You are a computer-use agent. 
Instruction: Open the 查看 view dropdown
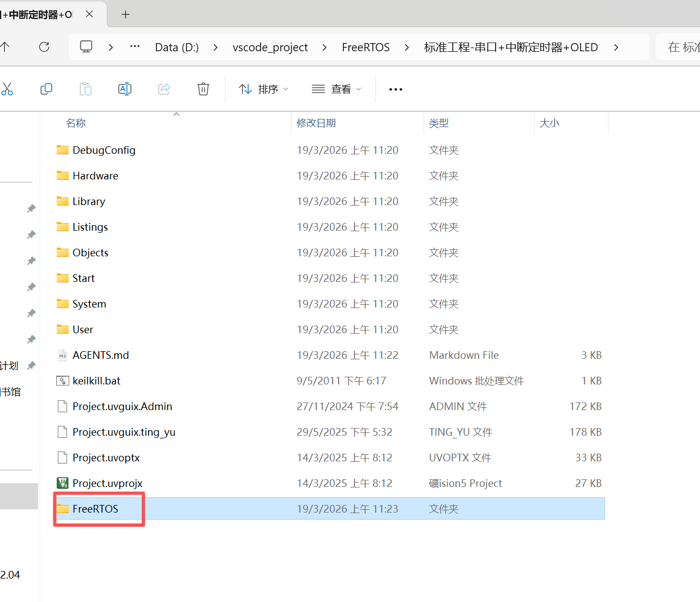click(336, 89)
